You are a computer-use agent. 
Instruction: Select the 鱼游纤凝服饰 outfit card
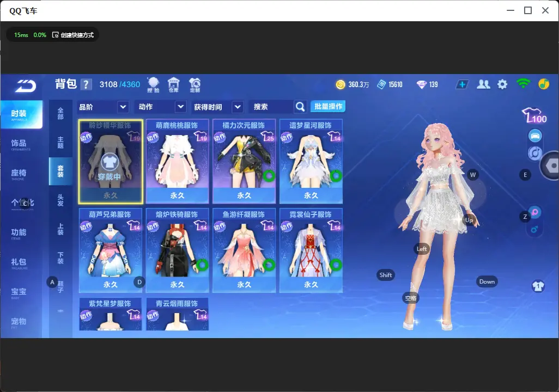point(244,250)
